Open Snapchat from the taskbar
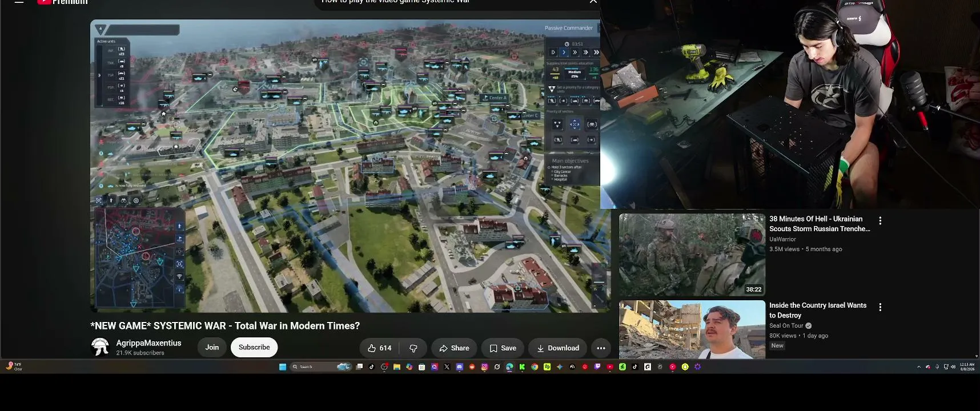This screenshot has height=411, width=980. tap(685, 367)
